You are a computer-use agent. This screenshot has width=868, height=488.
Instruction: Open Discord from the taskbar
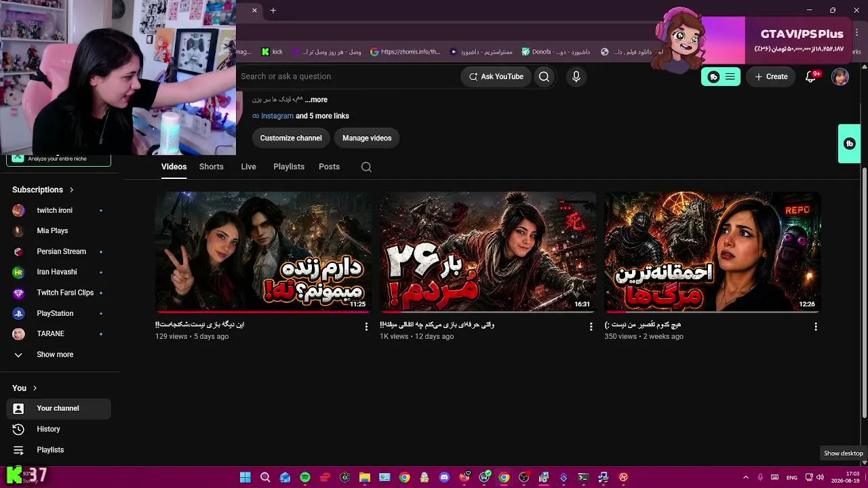(x=444, y=477)
